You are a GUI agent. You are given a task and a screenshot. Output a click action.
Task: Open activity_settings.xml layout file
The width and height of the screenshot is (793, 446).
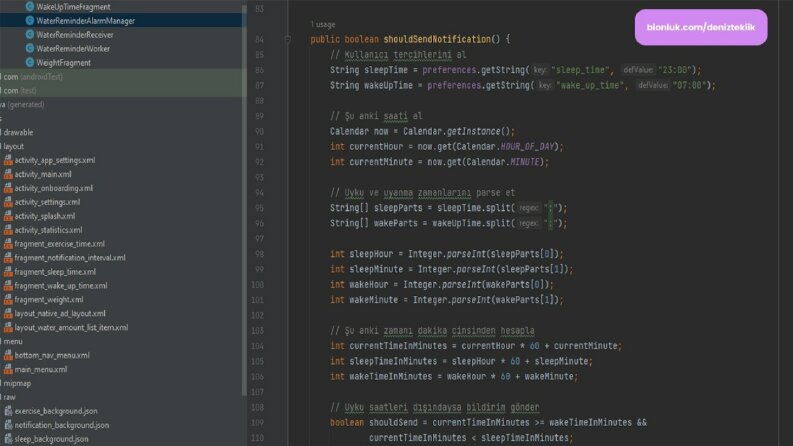(47, 202)
